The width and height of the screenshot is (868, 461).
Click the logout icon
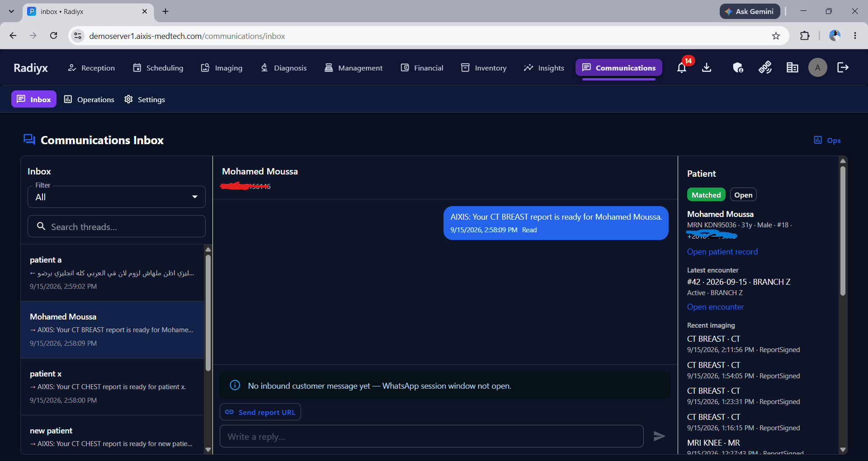843,68
